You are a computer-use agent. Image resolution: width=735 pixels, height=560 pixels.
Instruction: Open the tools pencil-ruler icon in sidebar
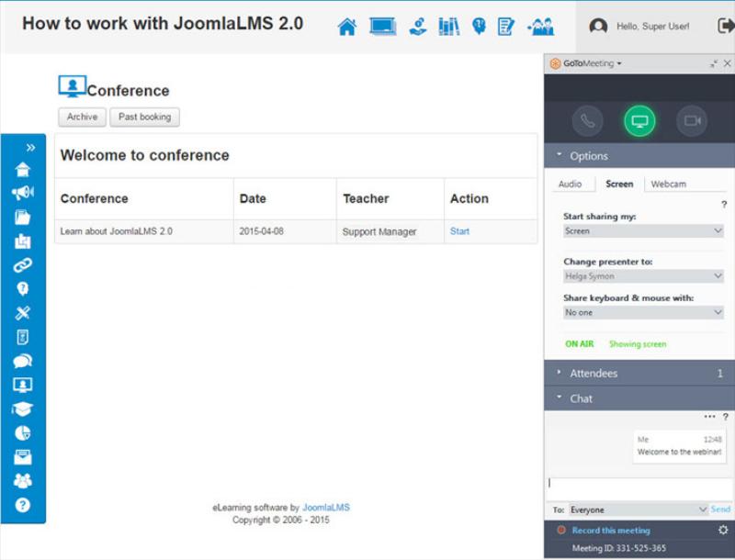tap(22, 313)
